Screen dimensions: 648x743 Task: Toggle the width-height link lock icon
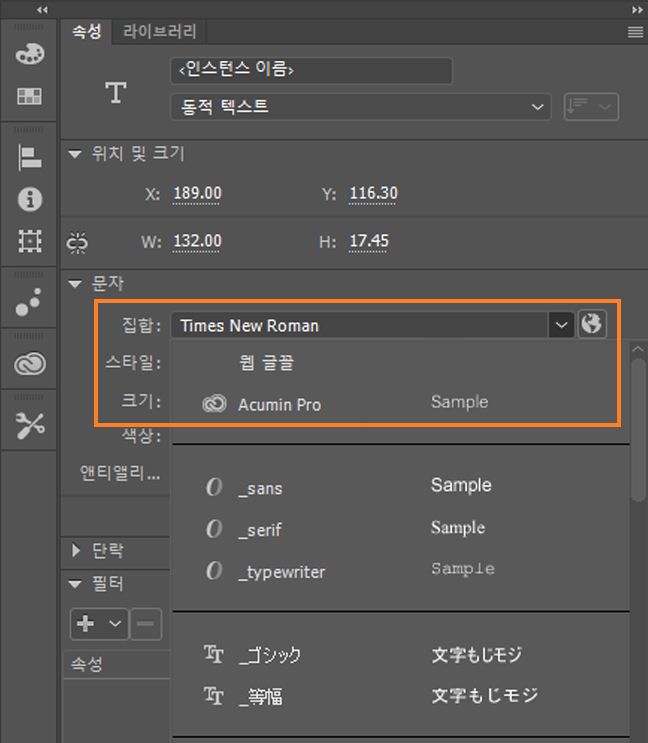point(77,243)
